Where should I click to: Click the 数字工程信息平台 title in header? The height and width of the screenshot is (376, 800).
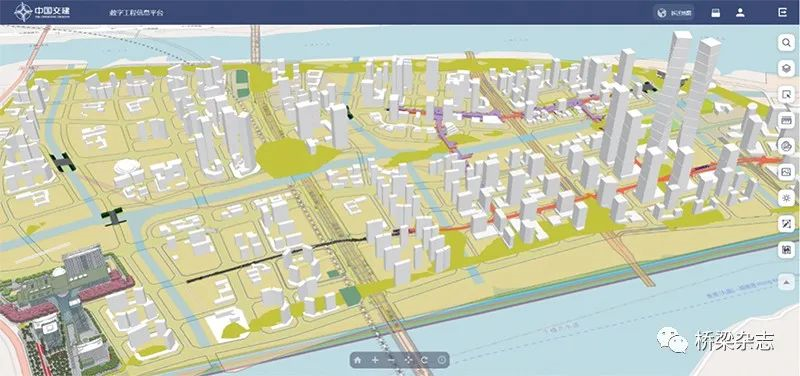[x=137, y=13]
